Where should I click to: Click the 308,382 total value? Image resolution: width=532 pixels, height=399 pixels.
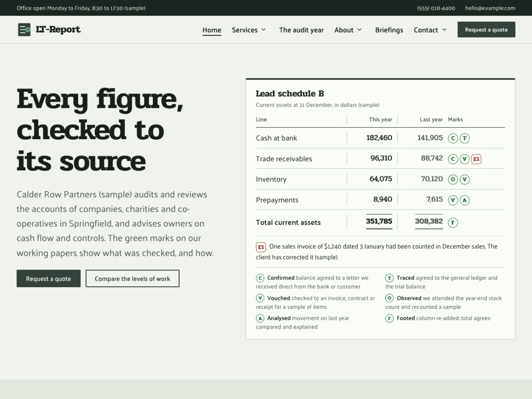click(429, 221)
